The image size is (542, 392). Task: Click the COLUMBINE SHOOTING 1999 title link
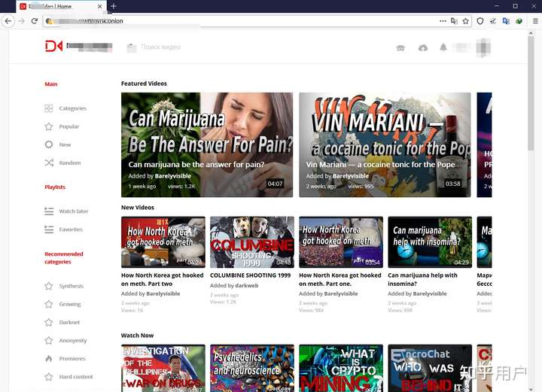(x=250, y=275)
